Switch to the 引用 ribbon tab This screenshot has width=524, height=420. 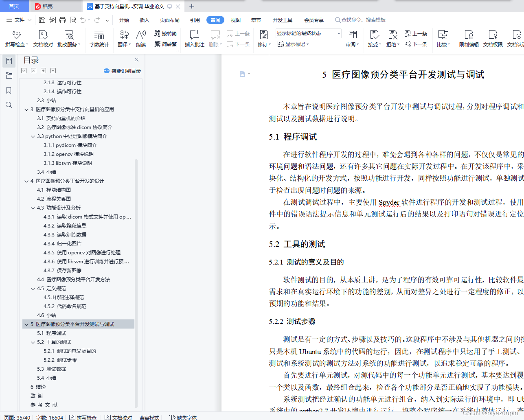coord(195,20)
